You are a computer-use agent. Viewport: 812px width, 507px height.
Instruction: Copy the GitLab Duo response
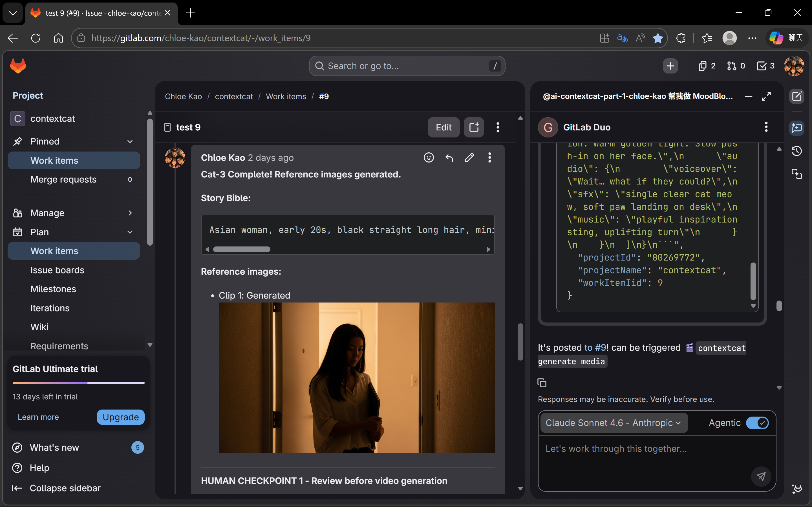click(x=542, y=383)
